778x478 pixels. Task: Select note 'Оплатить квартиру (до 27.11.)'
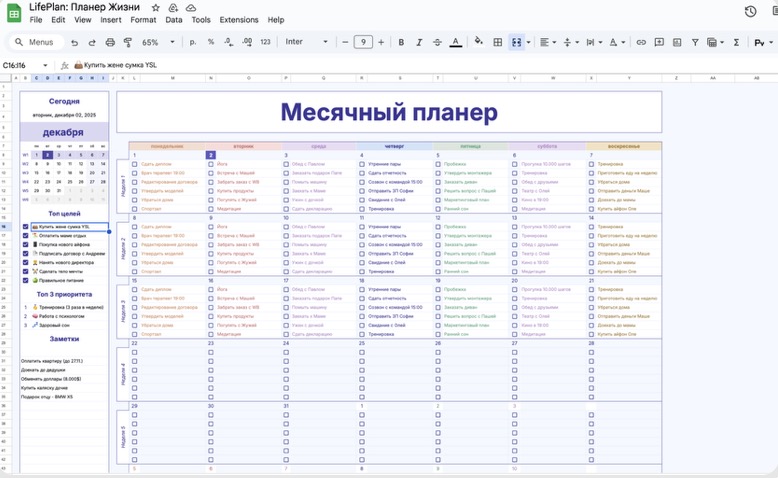click(64, 361)
